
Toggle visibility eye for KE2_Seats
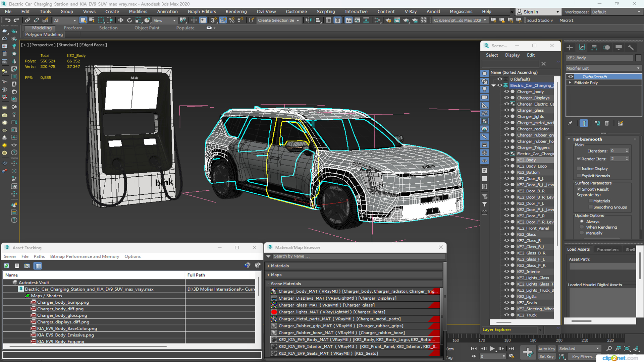[x=506, y=303]
